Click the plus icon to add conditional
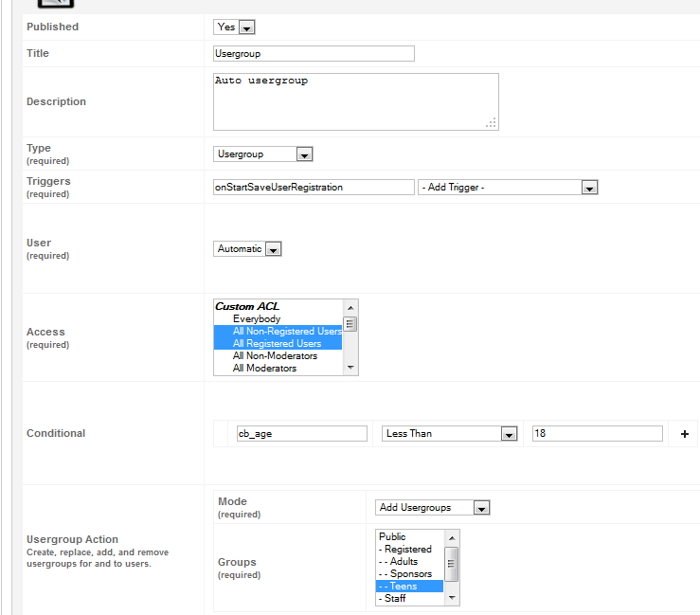Viewport: 700px width, 615px height. (x=685, y=434)
